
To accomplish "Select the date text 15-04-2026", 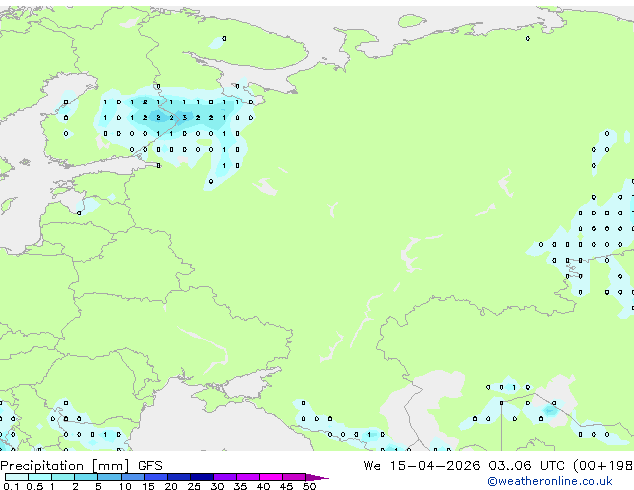I will [x=435, y=466].
